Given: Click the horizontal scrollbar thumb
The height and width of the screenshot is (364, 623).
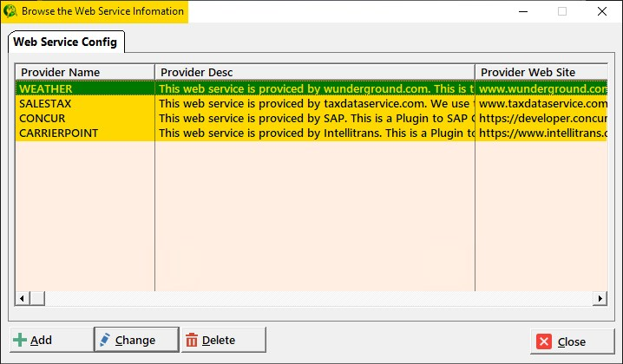Looking at the screenshot, I should click(37, 298).
